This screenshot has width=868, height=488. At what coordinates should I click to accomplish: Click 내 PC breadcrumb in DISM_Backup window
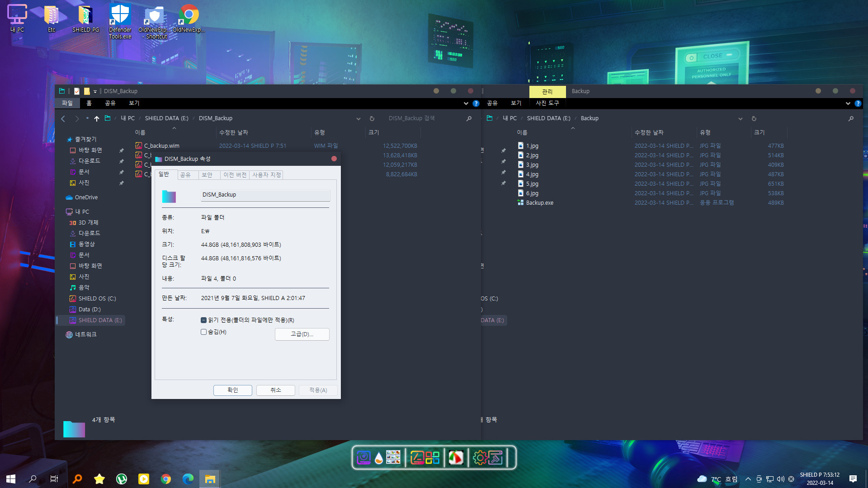click(128, 118)
